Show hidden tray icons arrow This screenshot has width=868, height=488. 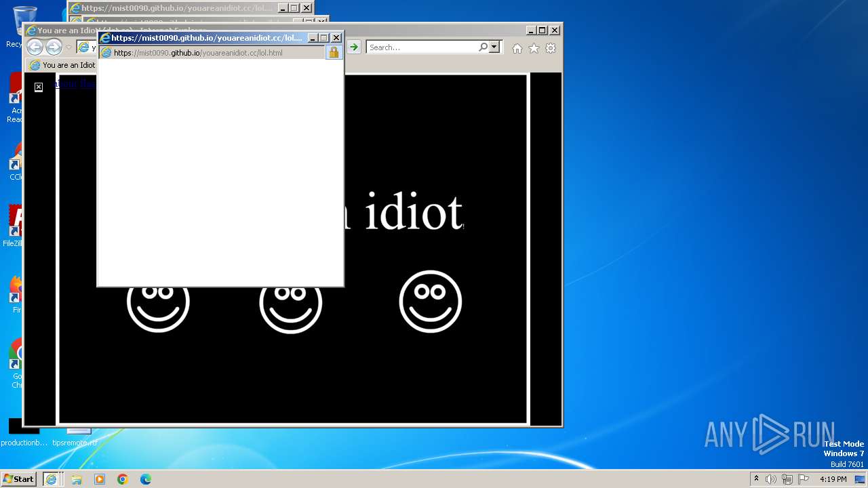pos(756,479)
